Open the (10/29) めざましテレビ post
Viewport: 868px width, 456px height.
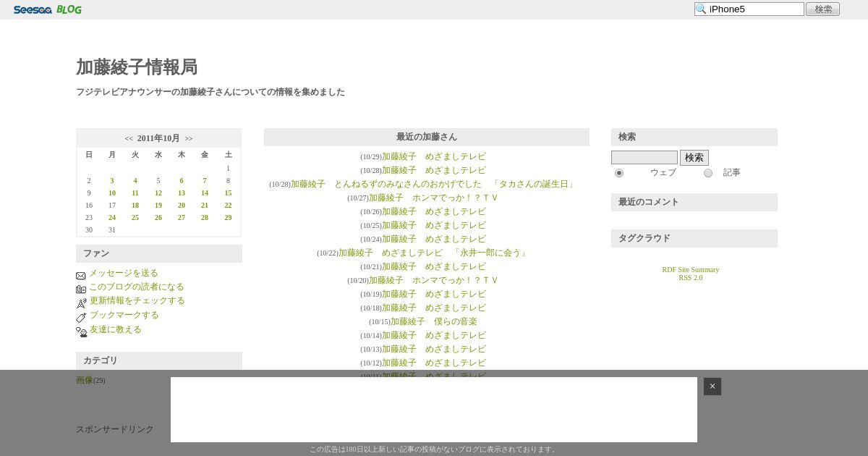click(434, 156)
